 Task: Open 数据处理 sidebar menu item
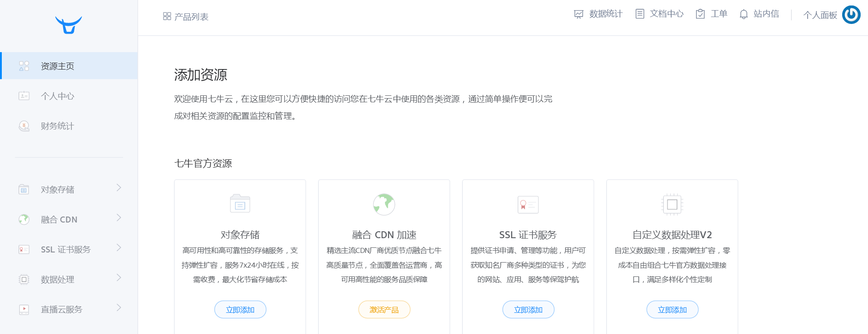(x=69, y=279)
